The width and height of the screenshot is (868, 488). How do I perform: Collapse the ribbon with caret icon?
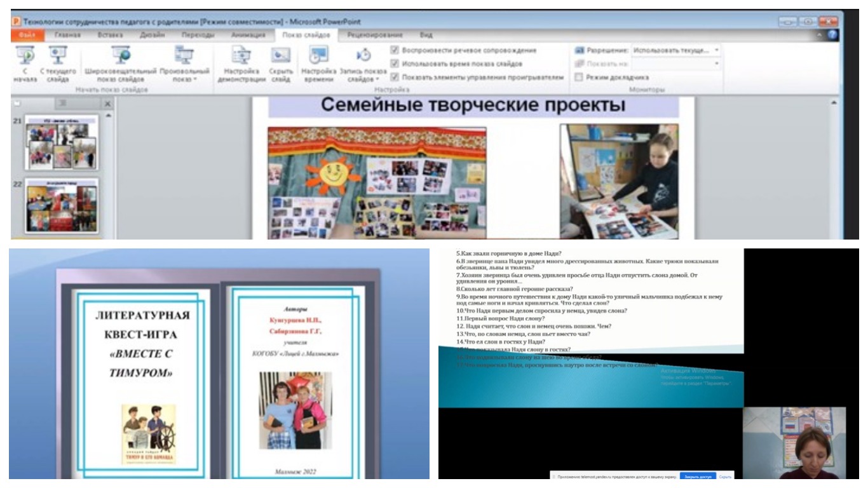pyautogui.click(x=820, y=35)
